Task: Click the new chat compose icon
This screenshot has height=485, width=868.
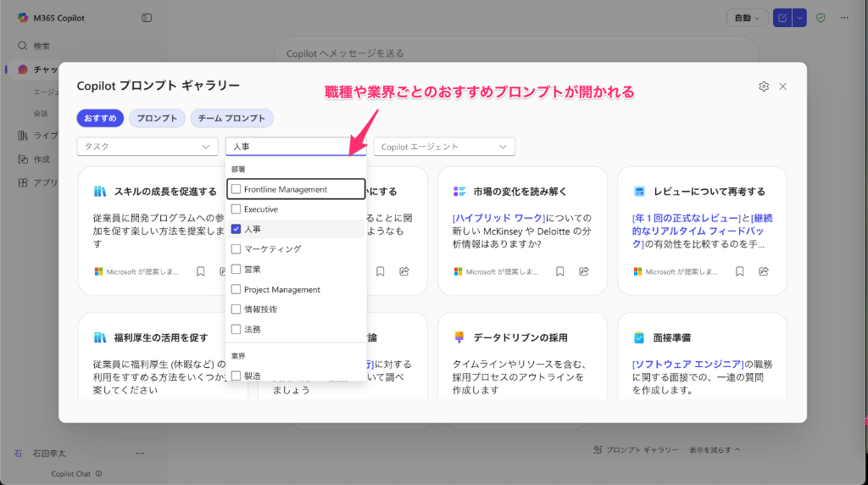Action: tap(782, 18)
